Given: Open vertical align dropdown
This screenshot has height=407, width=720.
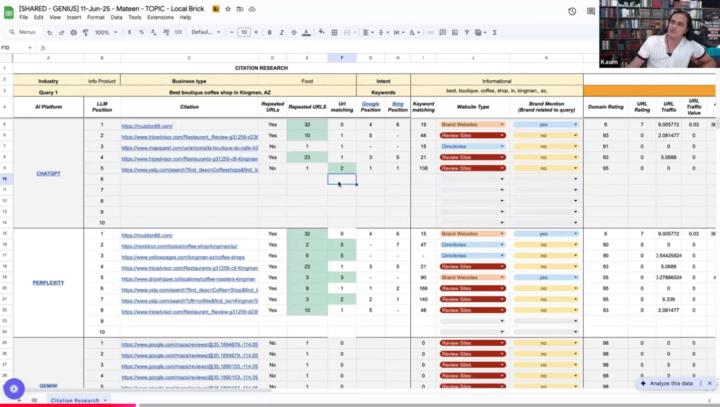Looking at the screenshot, I should click(382, 33).
